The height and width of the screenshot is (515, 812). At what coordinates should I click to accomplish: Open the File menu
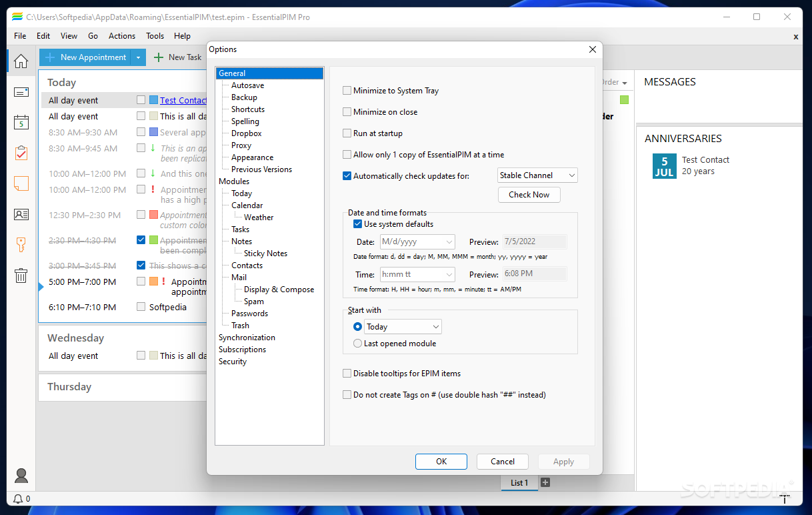(20, 36)
